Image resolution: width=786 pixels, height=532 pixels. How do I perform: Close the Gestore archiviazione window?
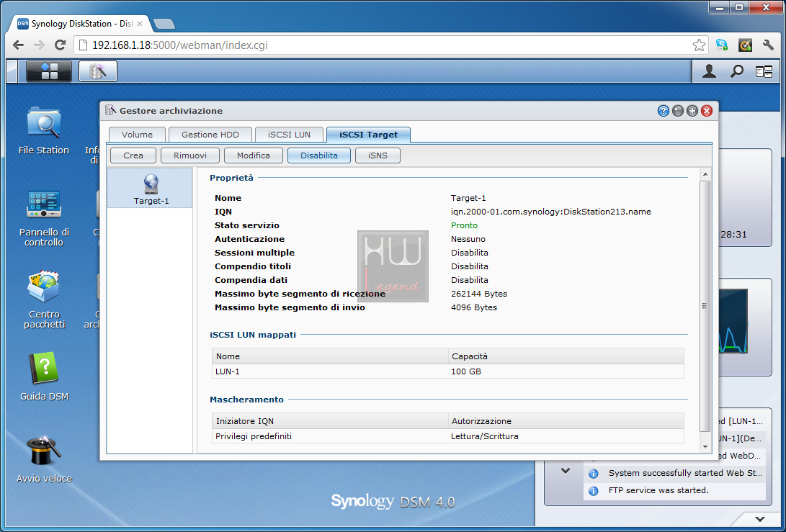click(x=707, y=111)
